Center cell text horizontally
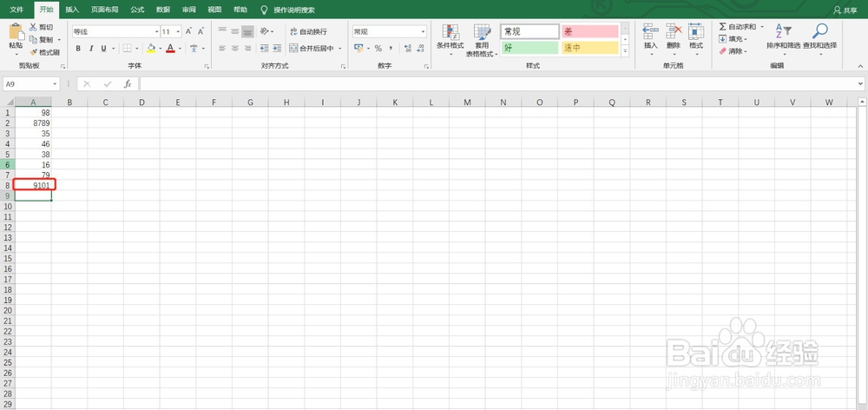868x410 pixels. [235, 49]
